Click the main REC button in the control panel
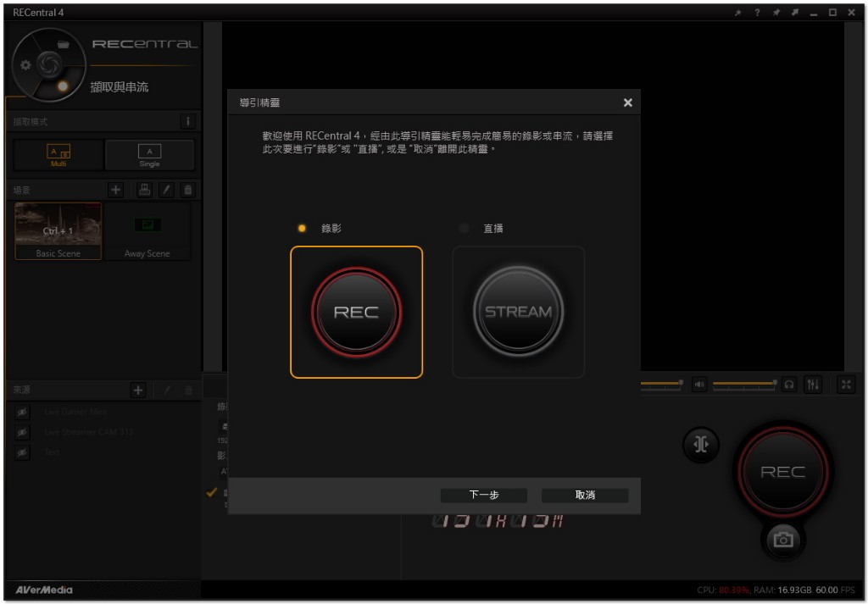Viewport: 868px width, 604px height. point(782,472)
